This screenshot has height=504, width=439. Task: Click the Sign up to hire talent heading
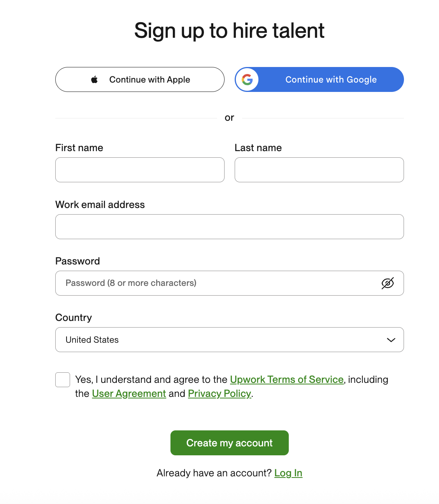pos(229,30)
